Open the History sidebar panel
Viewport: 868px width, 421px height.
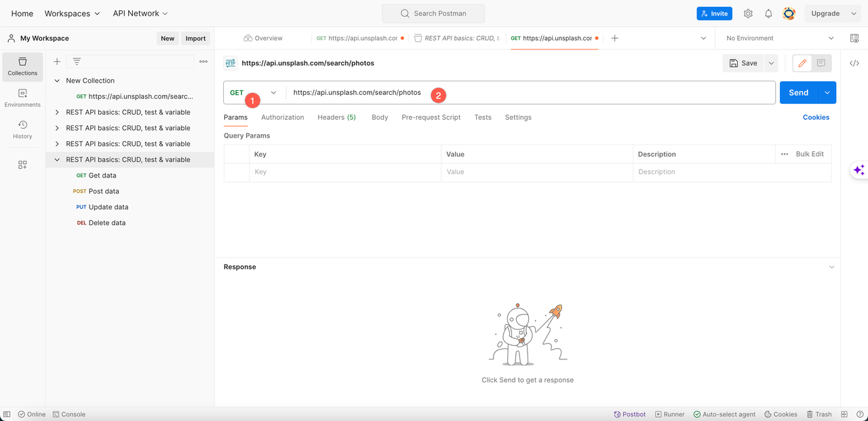click(22, 129)
